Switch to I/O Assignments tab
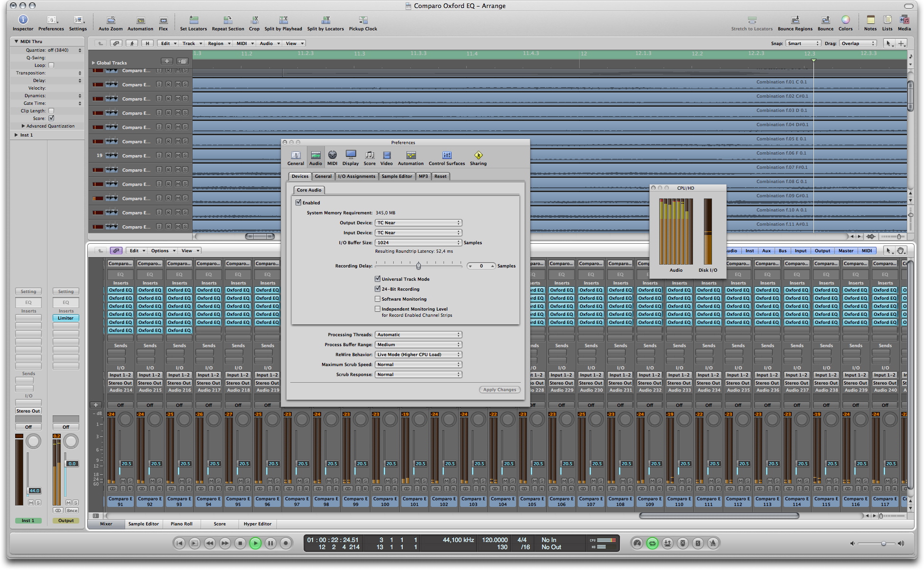Screen dimensions: 924x570 pos(357,176)
